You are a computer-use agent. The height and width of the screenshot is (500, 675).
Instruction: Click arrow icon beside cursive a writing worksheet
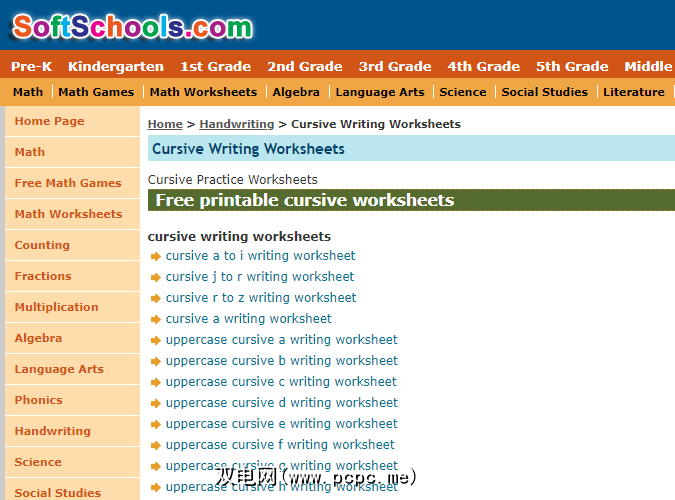pos(155,320)
